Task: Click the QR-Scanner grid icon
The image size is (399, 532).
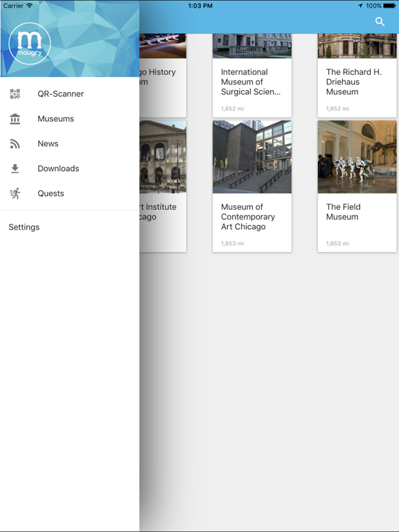Action: tap(15, 94)
